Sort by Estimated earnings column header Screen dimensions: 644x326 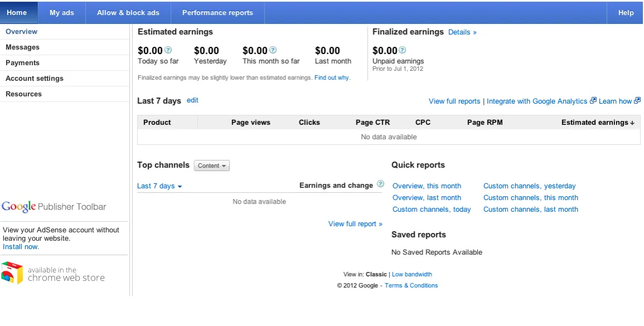tap(597, 123)
